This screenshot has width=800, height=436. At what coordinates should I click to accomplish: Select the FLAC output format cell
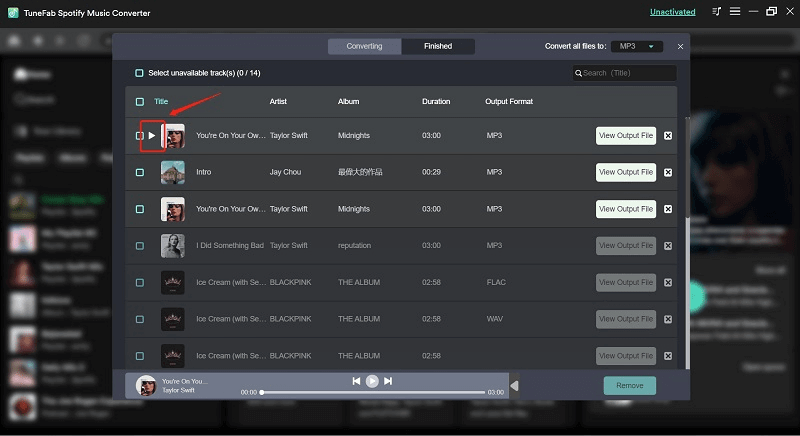496,283
